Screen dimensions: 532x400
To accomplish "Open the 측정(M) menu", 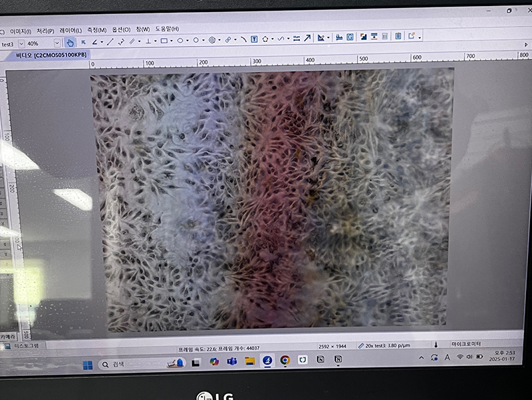I will click(97, 30).
